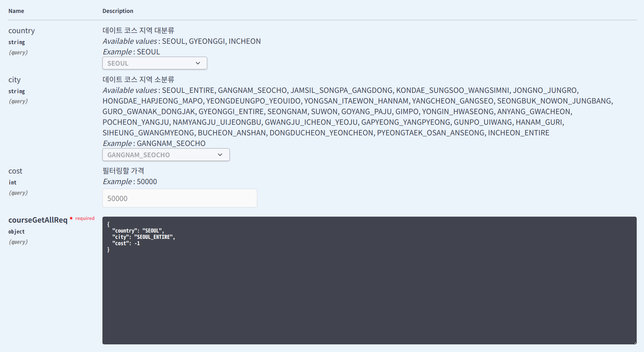Click '데이트 코스 지역 소분류' description

click(x=138, y=80)
